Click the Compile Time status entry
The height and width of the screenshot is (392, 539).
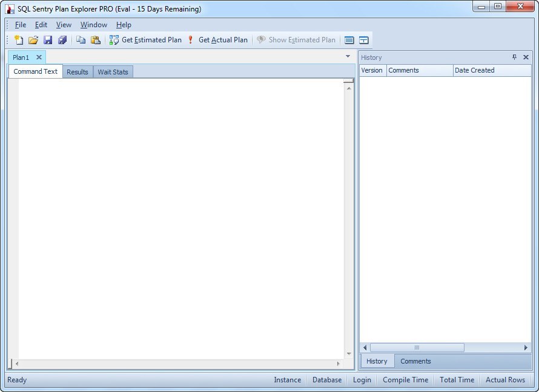click(406, 380)
